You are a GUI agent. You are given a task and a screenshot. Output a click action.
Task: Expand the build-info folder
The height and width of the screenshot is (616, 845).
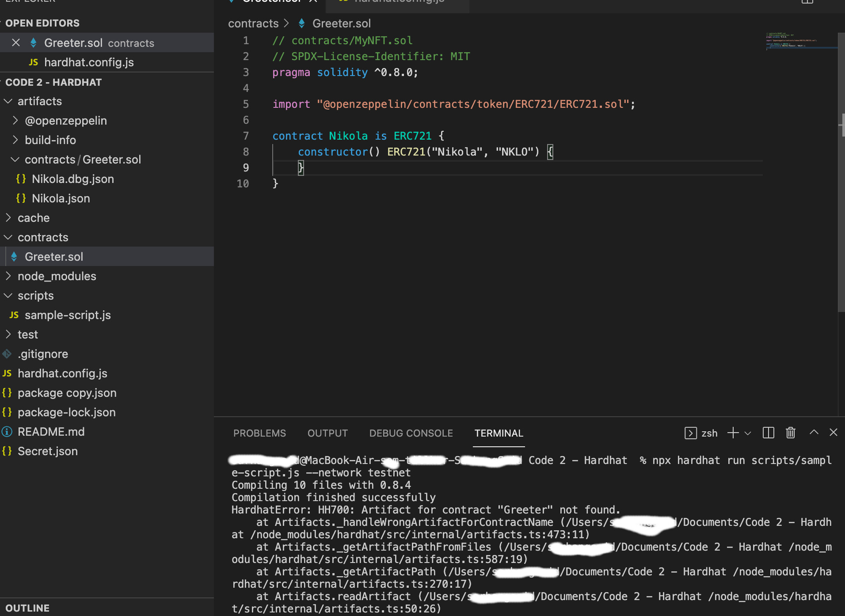(x=107, y=140)
